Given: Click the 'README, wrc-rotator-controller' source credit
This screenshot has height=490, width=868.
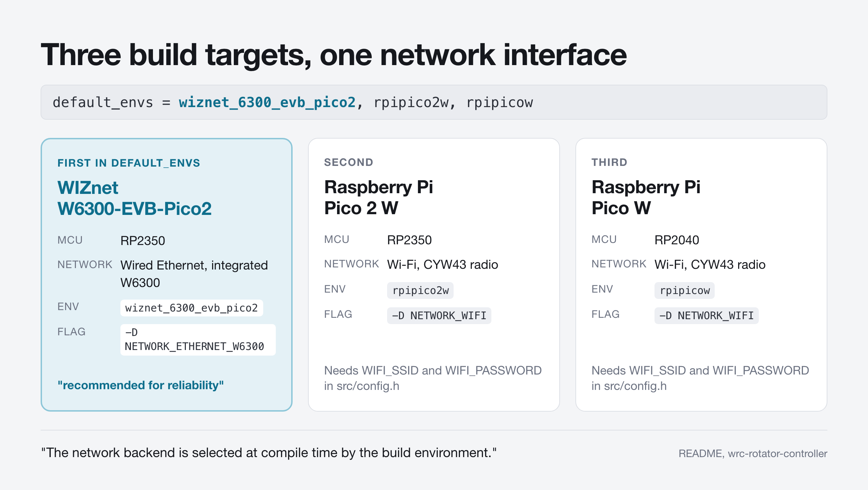Looking at the screenshot, I should pyautogui.click(x=753, y=454).
